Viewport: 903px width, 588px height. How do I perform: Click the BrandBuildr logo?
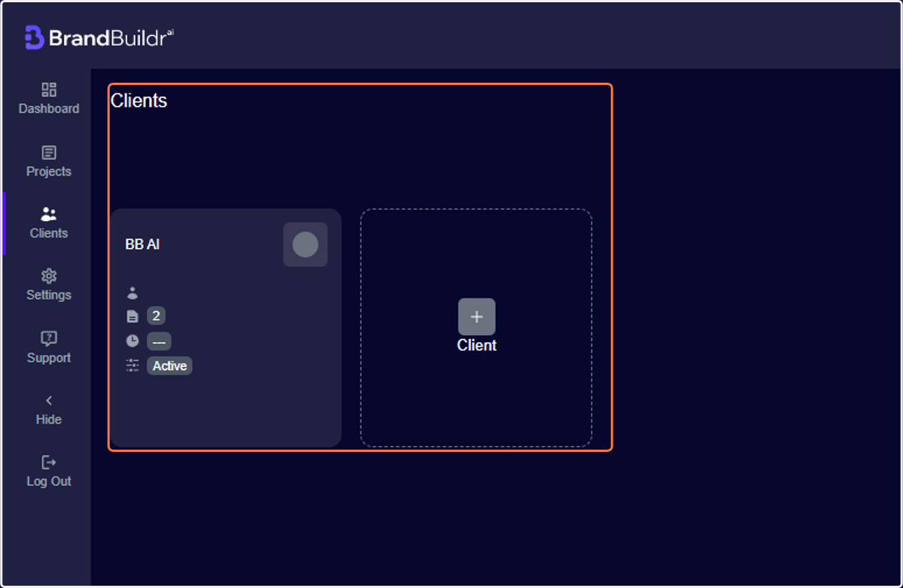[x=99, y=38]
